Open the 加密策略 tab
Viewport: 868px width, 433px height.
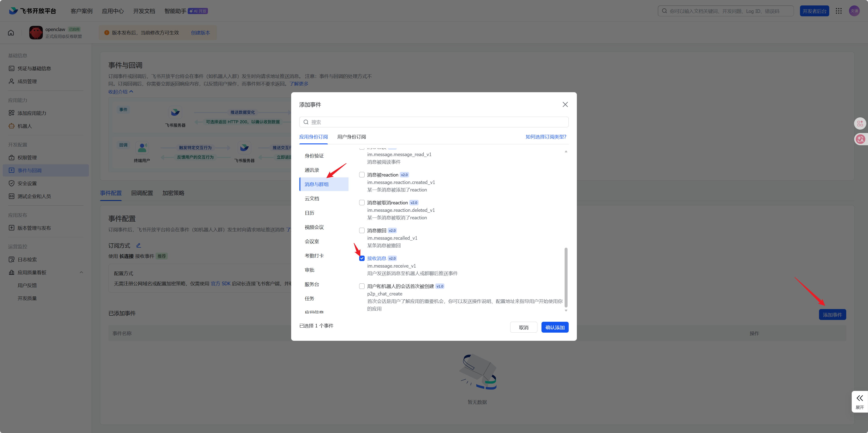point(173,193)
